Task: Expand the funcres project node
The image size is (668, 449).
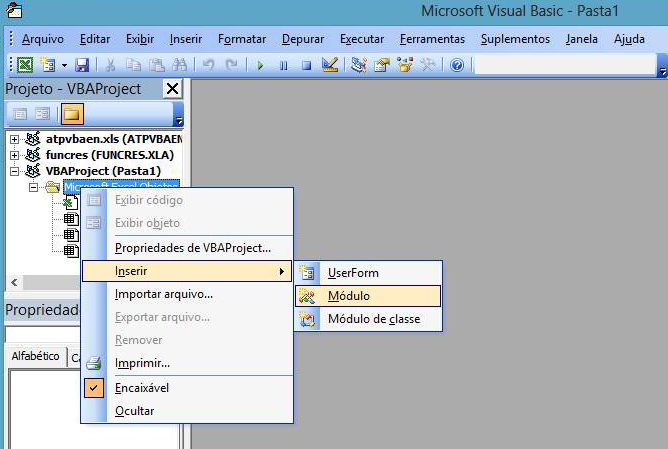Action: (x=15, y=155)
